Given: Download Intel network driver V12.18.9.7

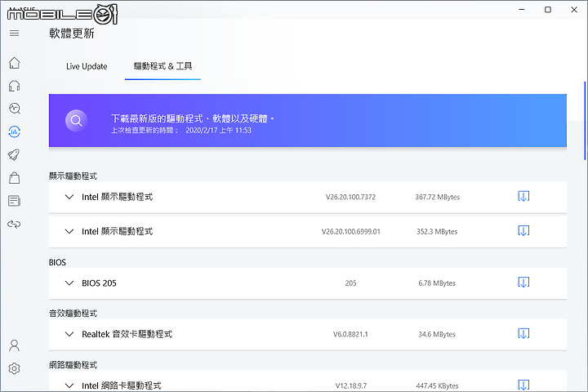Looking at the screenshot, I should point(523,385).
